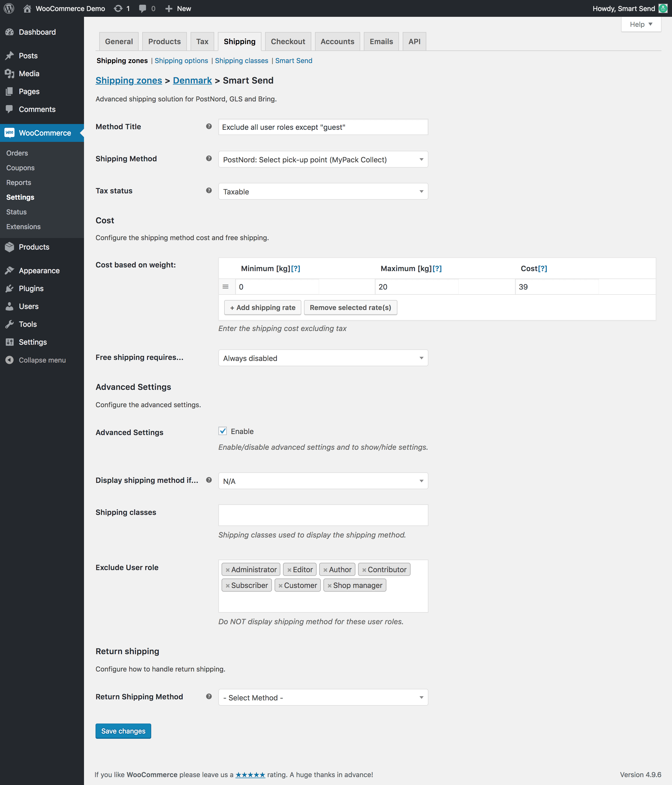Click the Method Title help tooltip icon
Image resolution: width=672 pixels, height=785 pixels.
[209, 127]
